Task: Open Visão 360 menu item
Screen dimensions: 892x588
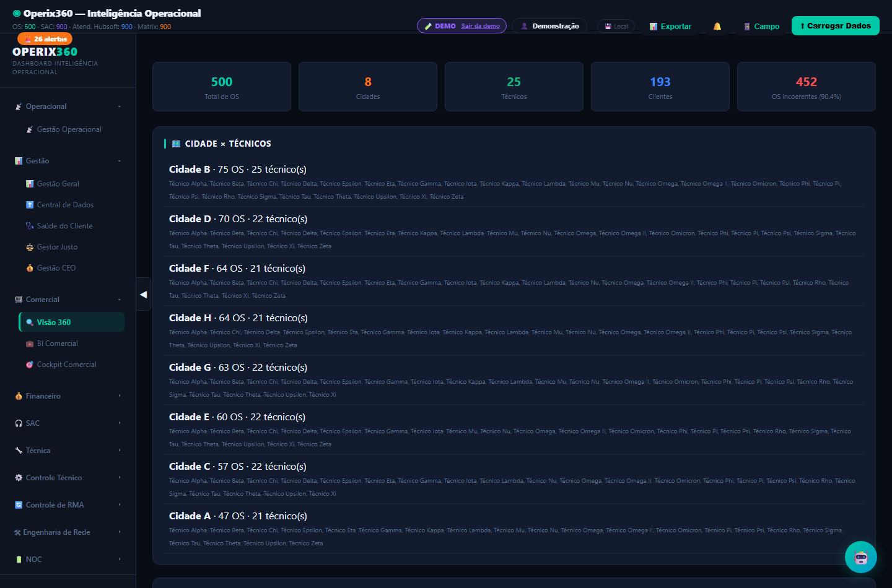Action: [72, 322]
